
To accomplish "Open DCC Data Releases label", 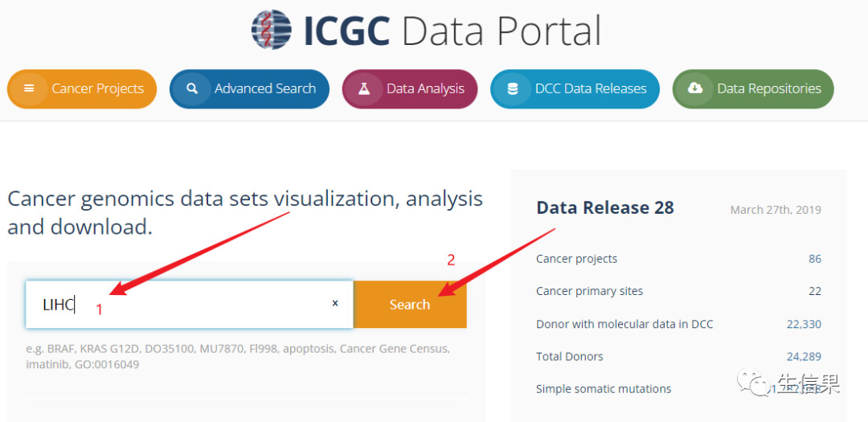I will coord(591,88).
